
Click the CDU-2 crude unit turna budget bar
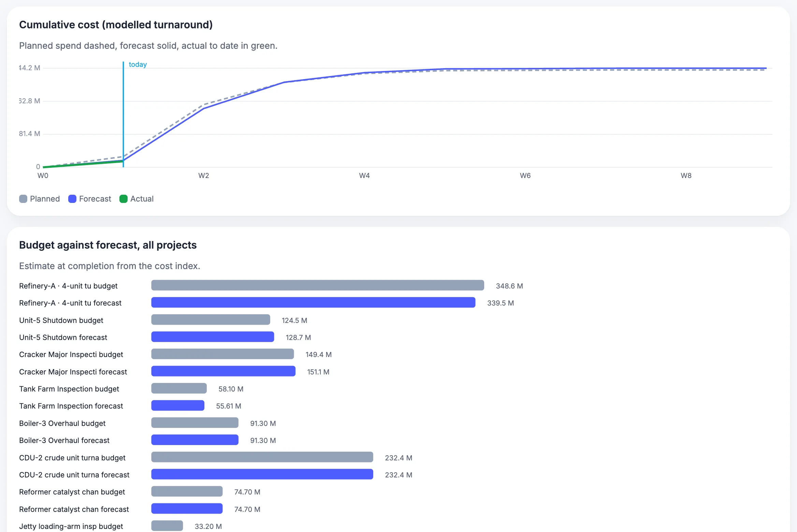pyautogui.click(x=262, y=457)
